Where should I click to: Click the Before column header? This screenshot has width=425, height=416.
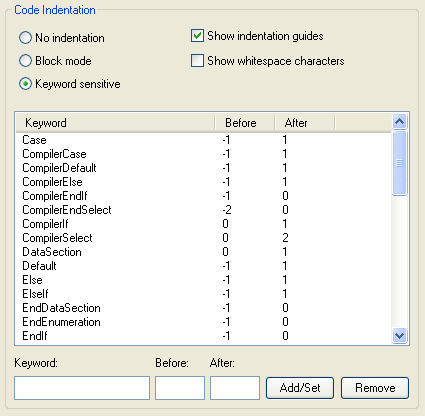coord(245,123)
